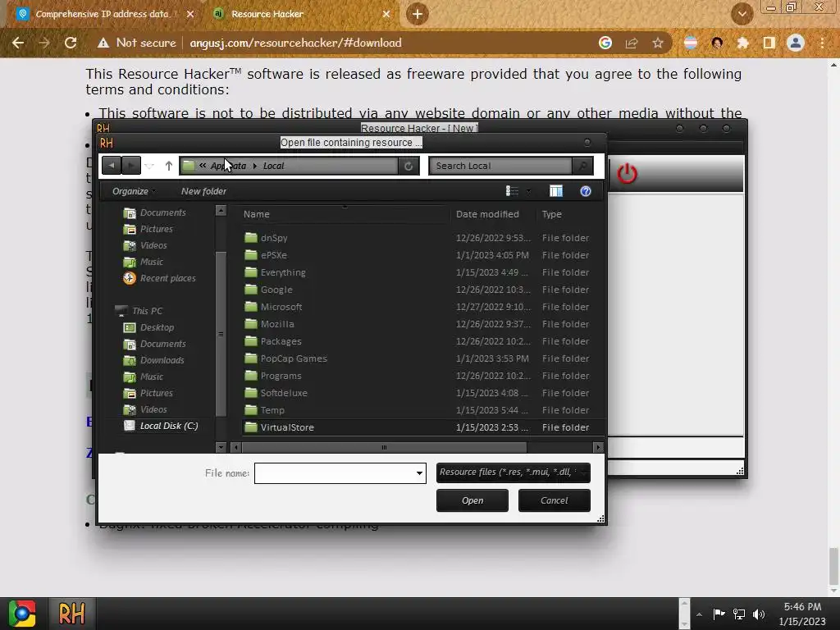The height and width of the screenshot is (630, 840).
Task: Open Chrome profile avatar
Action: (796, 43)
